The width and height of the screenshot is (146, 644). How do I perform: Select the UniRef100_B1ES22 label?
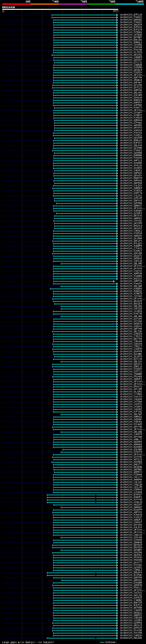(131, 278)
